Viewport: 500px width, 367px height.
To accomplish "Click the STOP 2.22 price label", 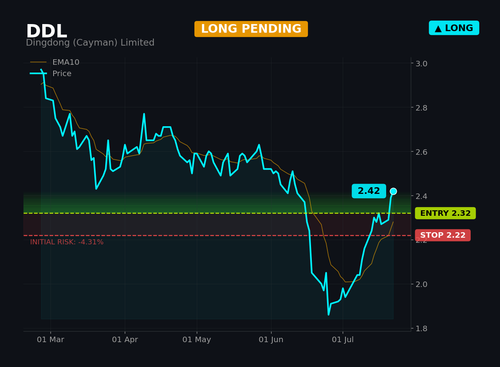I will [443, 235].
